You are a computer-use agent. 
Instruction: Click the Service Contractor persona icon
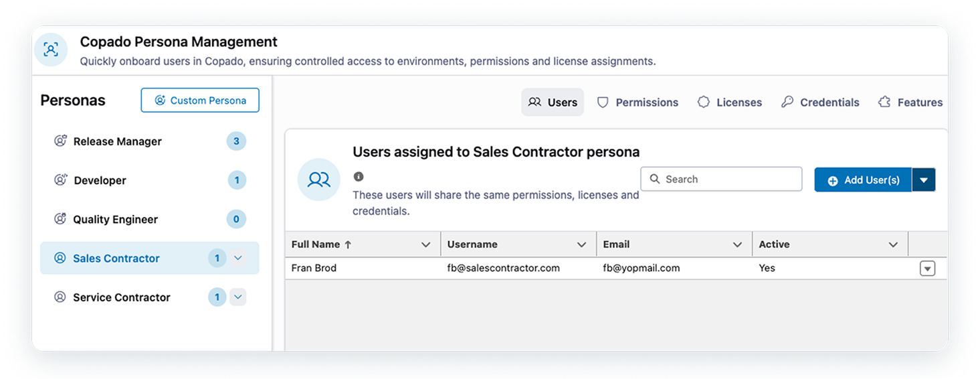[x=60, y=297]
